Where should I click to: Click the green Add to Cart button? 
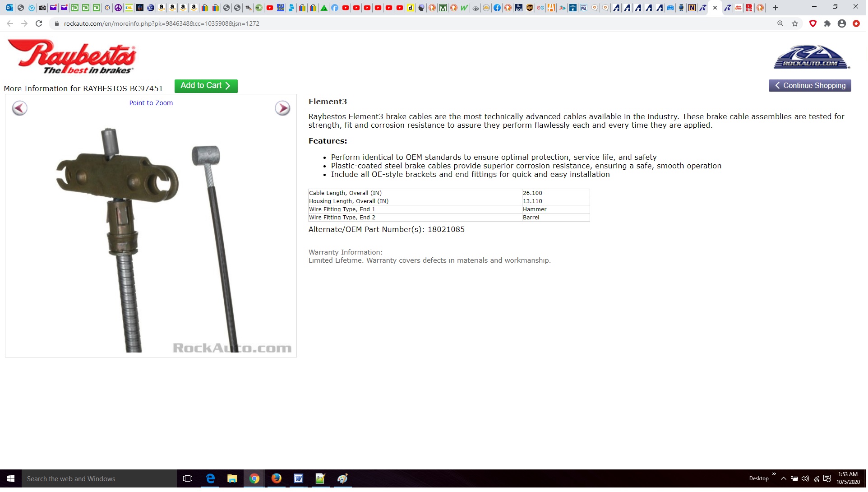click(x=206, y=86)
